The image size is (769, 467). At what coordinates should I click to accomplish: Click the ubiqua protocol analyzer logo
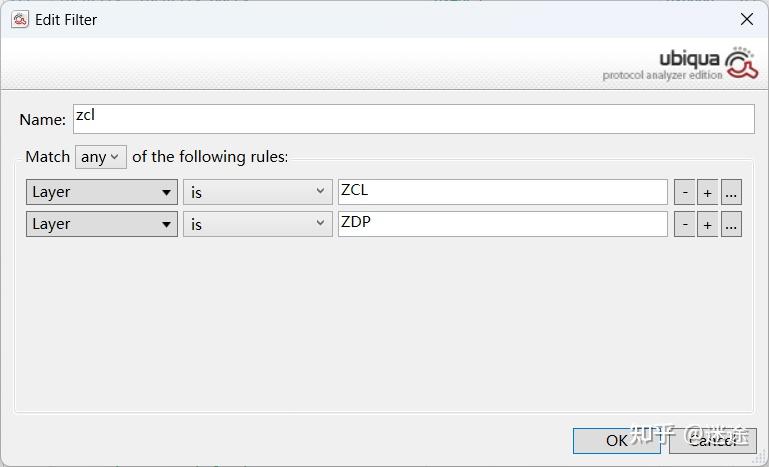pyautogui.click(x=680, y=64)
